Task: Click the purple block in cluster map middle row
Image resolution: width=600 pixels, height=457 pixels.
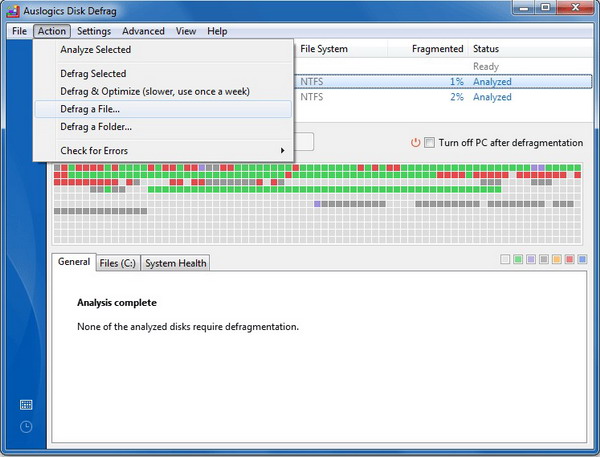Action: click(317, 204)
